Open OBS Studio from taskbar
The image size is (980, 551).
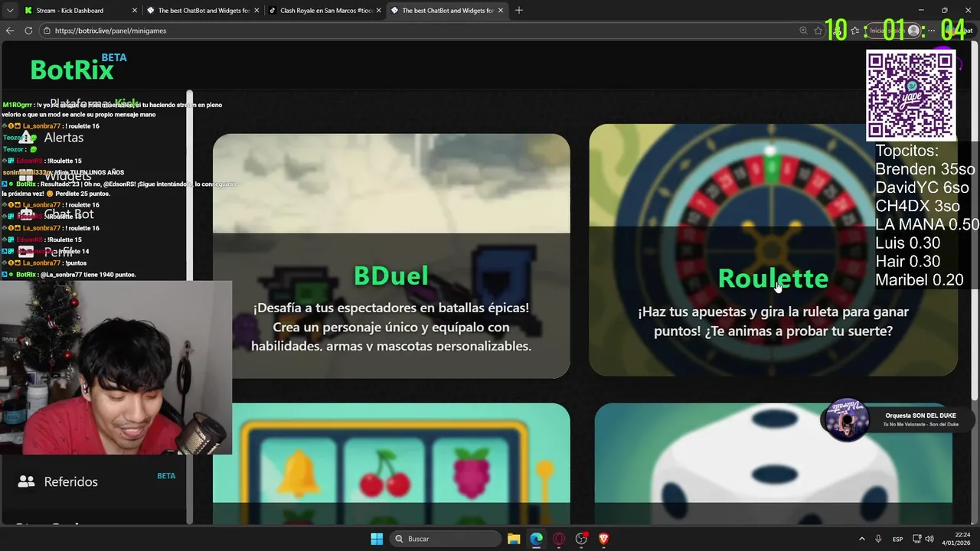(581, 539)
